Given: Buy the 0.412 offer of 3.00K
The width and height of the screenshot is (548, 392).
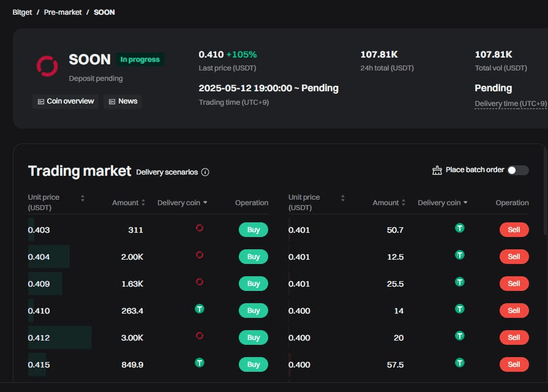Looking at the screenshot, I should [253, 337].
